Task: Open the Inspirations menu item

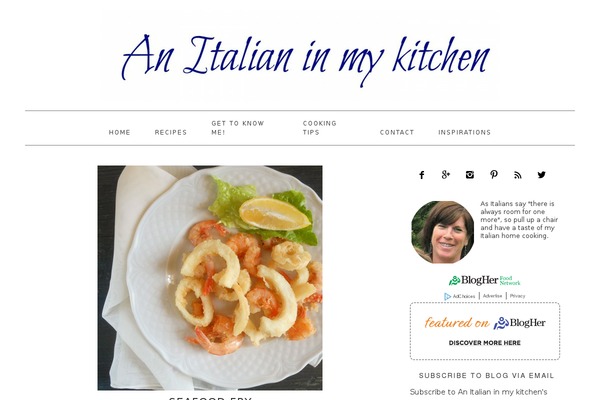Action: [464, 132]
